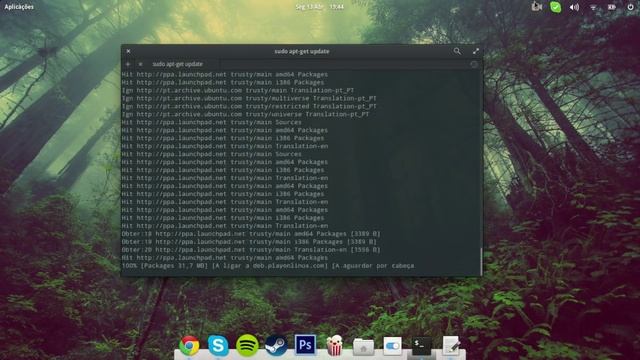640x360 pixels.
Task: Click the screen recorder camera indicator
Action: tap(536, 7)
